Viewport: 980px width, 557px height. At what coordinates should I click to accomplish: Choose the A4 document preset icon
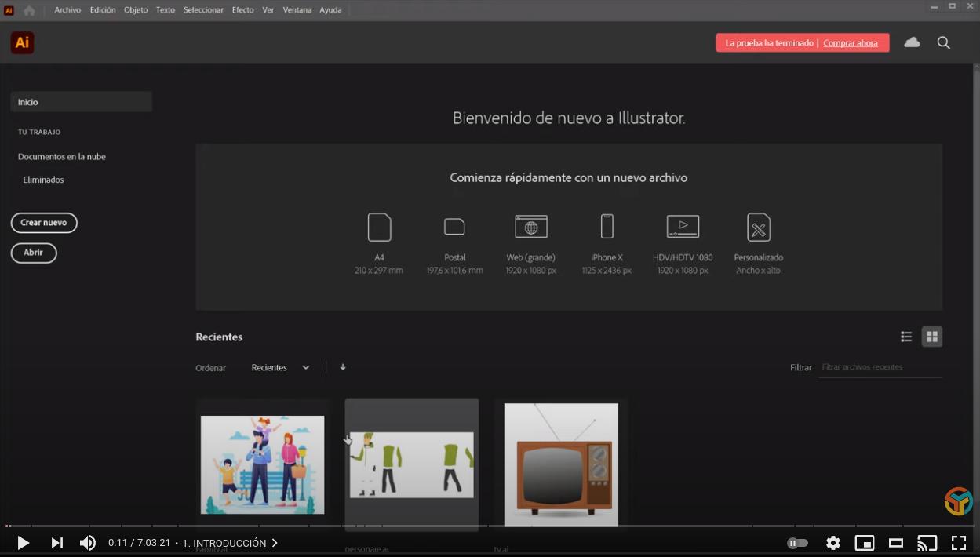pos(379,227)
